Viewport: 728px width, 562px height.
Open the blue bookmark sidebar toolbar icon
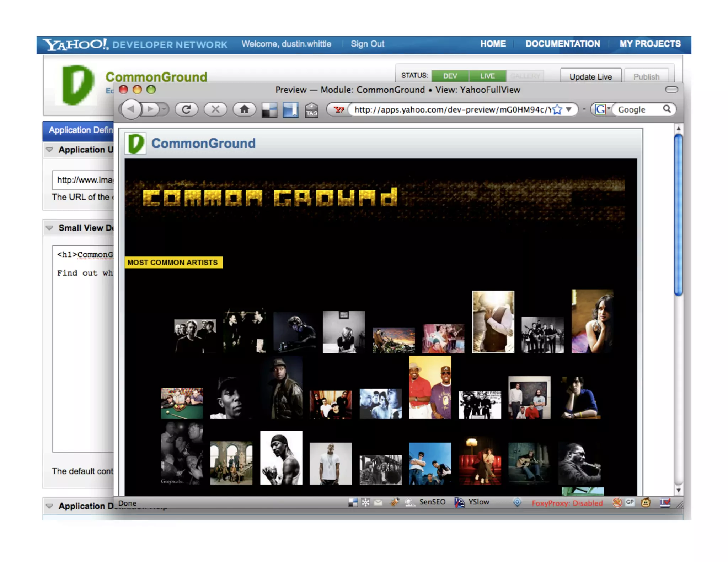[x=290, y=110]
